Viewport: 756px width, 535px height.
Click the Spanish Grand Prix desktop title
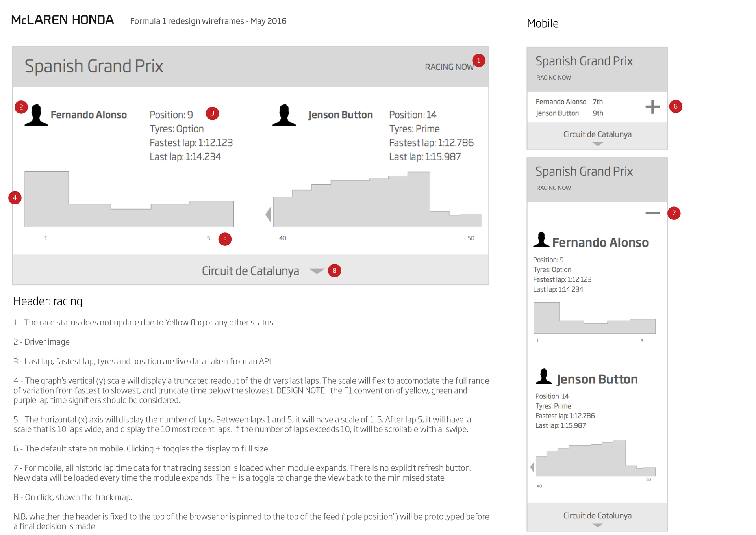pyautogui.click(x=94, y=66)
